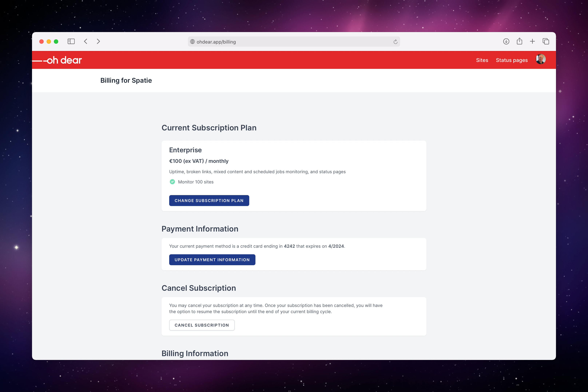The image size is (588, 392).
Task: Open the user avatar menu
Action: click(x=541, y=59)
